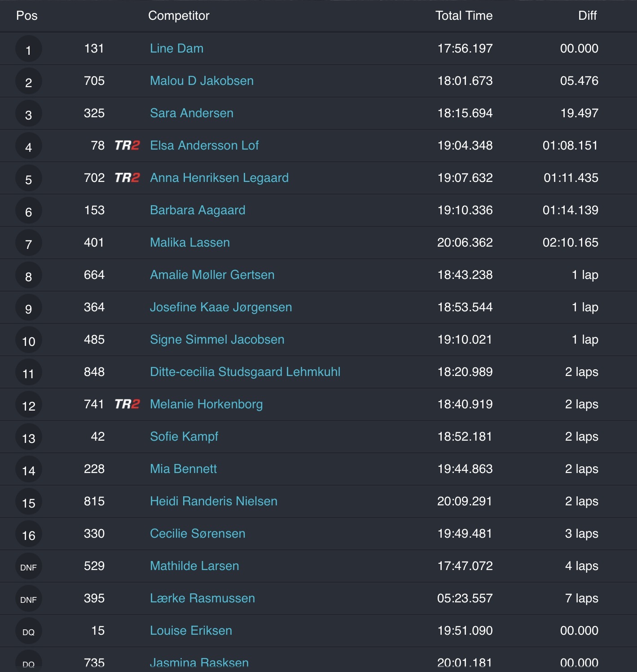
Task: Open Barbara Aagaard's results page
Action: pos(198,210)
